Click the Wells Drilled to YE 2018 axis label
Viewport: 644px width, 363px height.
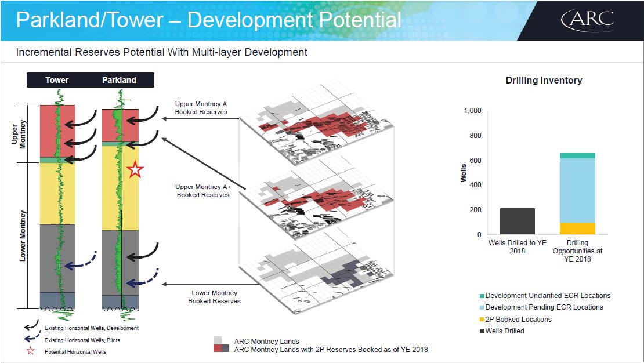518,247
